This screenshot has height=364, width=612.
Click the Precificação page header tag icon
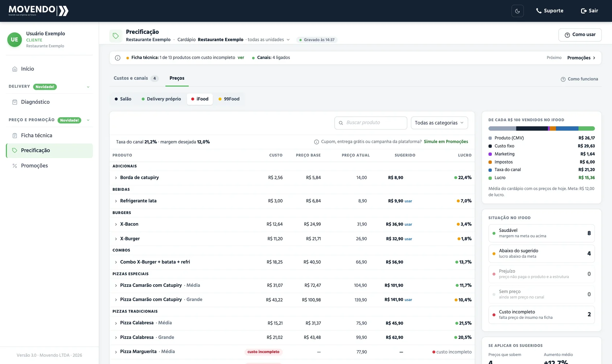click(116, 36)
